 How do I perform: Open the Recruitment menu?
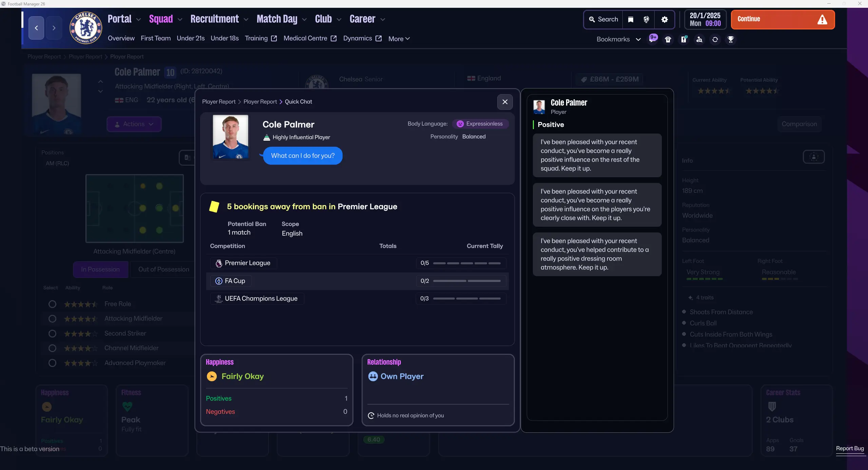(219, 19)
